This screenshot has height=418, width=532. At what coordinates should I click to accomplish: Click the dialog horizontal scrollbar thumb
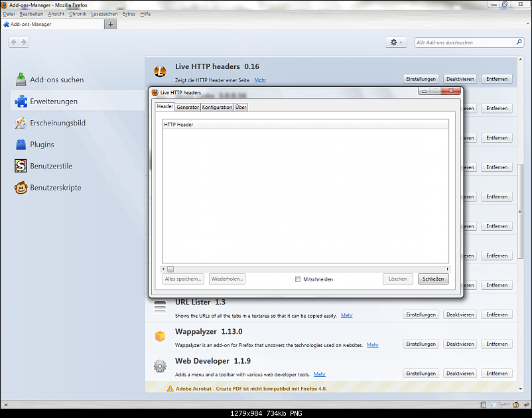[170, 269]
